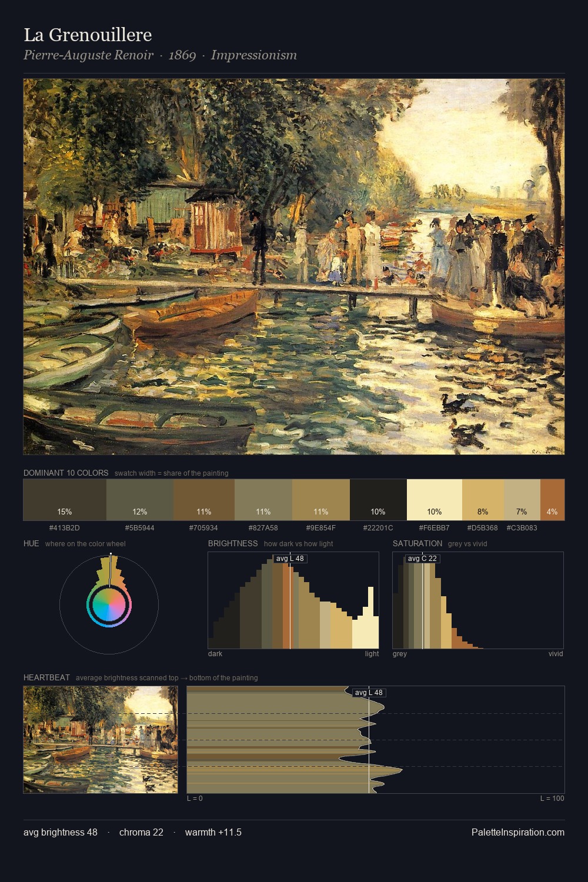
Task: Click the 'avg L 48' label in Heartbeat chart
Action: click(369, 693)
